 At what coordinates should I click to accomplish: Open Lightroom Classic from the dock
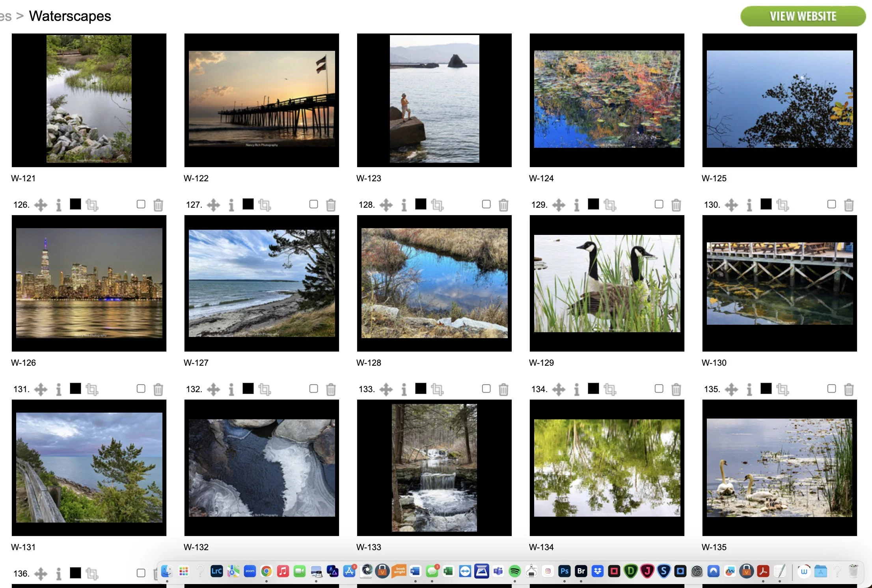(x=217, y=571)
